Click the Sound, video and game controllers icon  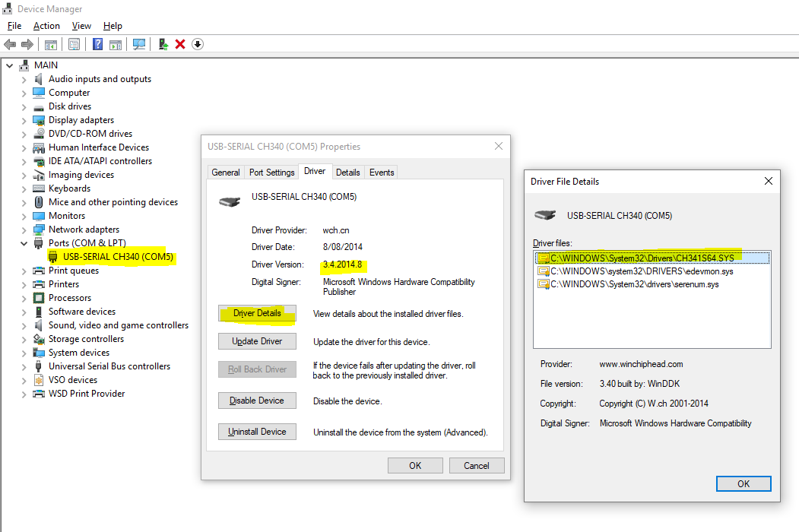click(38, 325)
